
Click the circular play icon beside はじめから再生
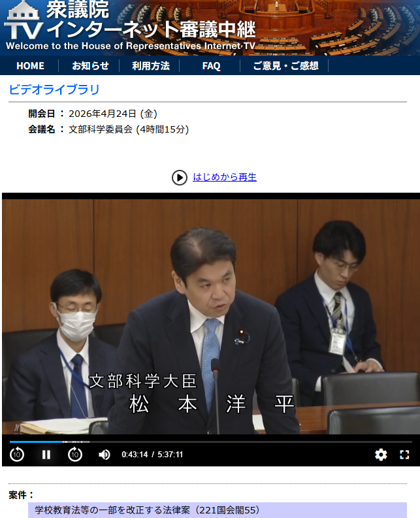pos(179,178)
